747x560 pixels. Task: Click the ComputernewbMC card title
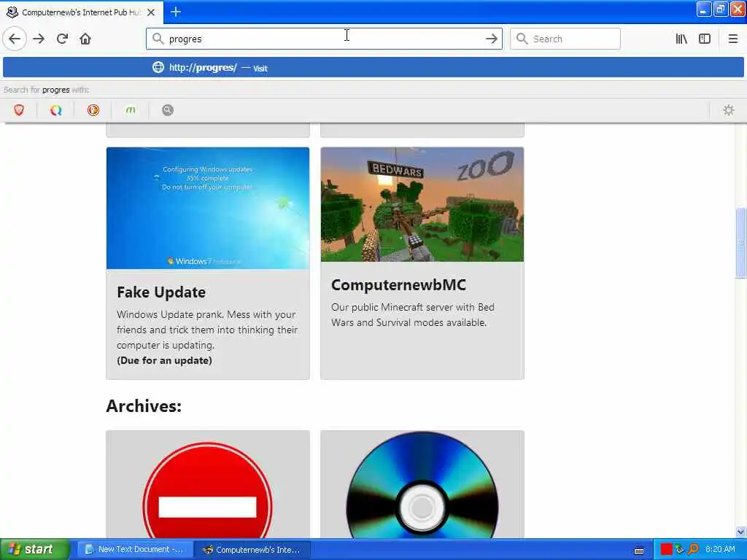pyautogui.click(x=399, y=285)
